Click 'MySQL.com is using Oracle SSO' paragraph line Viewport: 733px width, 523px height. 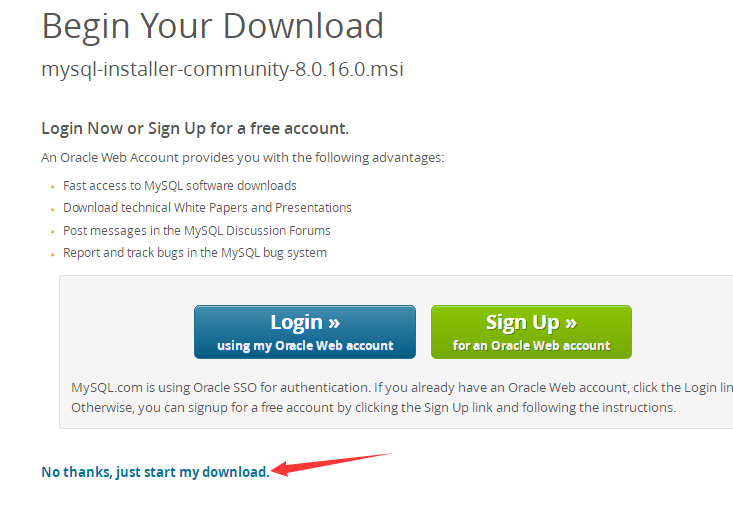pos(402,387)
